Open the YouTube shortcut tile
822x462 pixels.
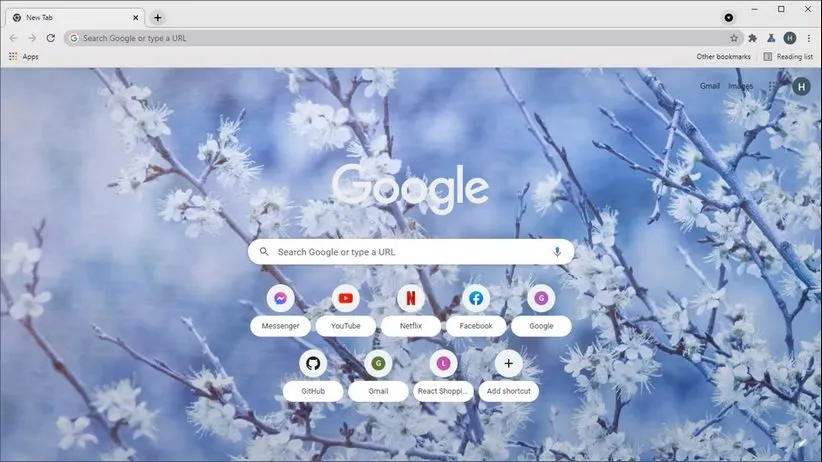pos(345,298)
